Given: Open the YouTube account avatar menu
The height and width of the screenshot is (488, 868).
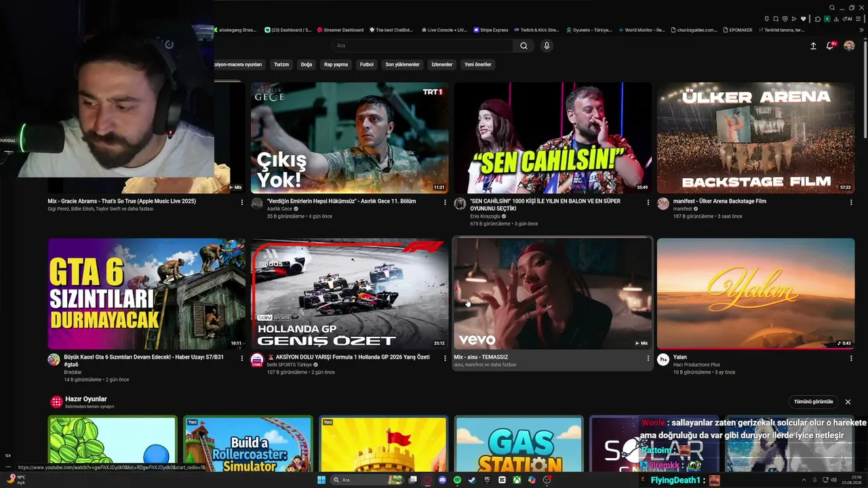Looking at the screenshot, I should tap(849, 46).
